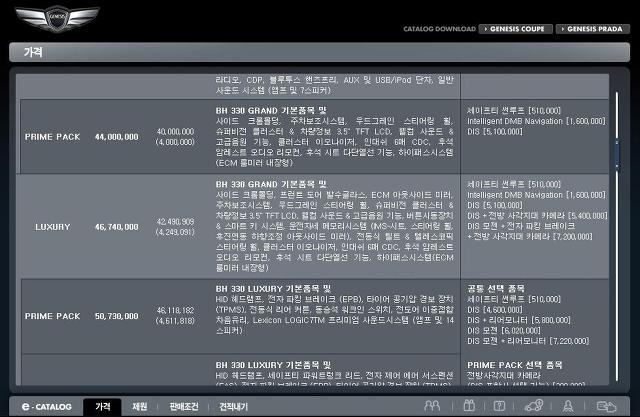Click the price 44,000,000
The image size is (640, 417).
(117, 137)
